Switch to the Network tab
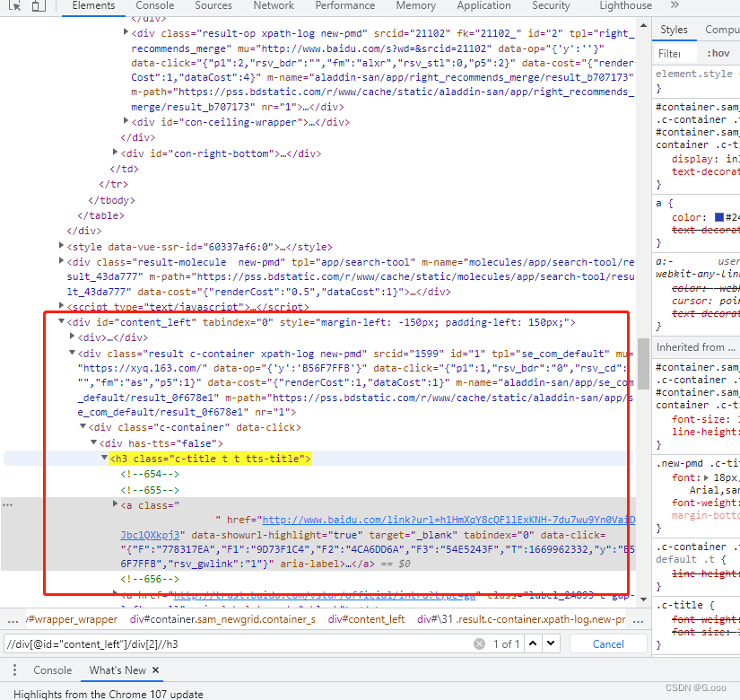 (274, 5)
